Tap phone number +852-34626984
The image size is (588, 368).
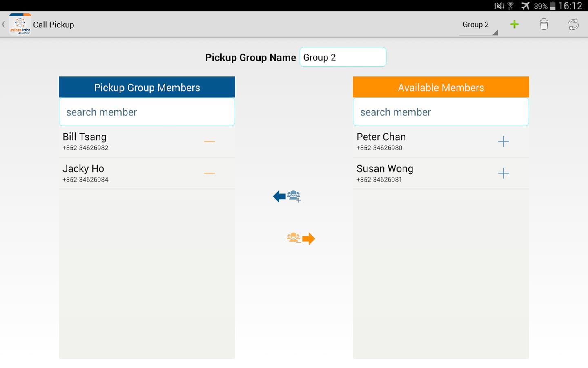tap(85, 180)
